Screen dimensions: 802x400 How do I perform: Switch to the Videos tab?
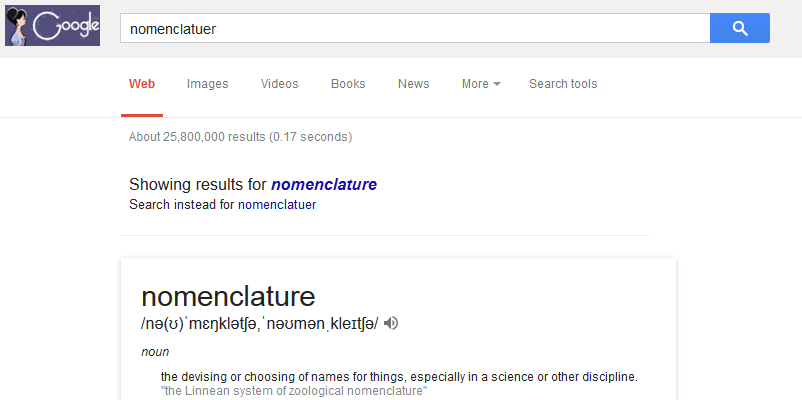pos(279,84)
